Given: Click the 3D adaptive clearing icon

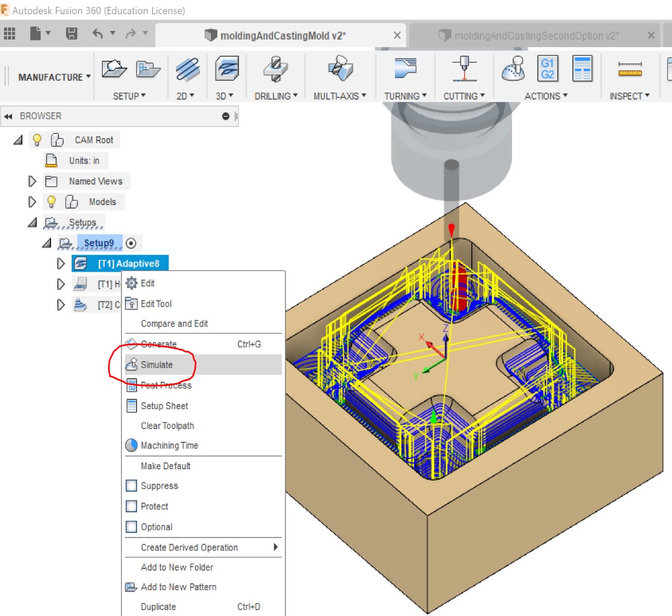Looking at the screenshot, I should (x=226, y=69).
